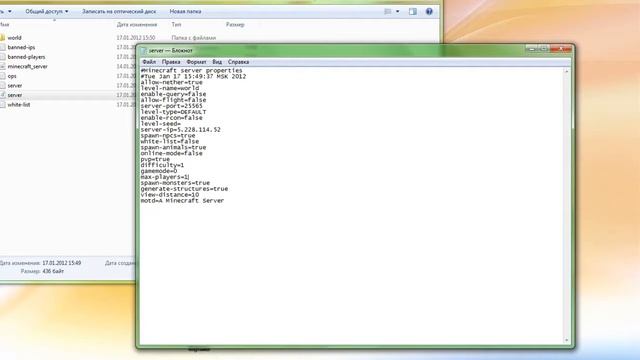Sort files by Размер column header
The image size is (640, 360).
click(x=235, y=25)
